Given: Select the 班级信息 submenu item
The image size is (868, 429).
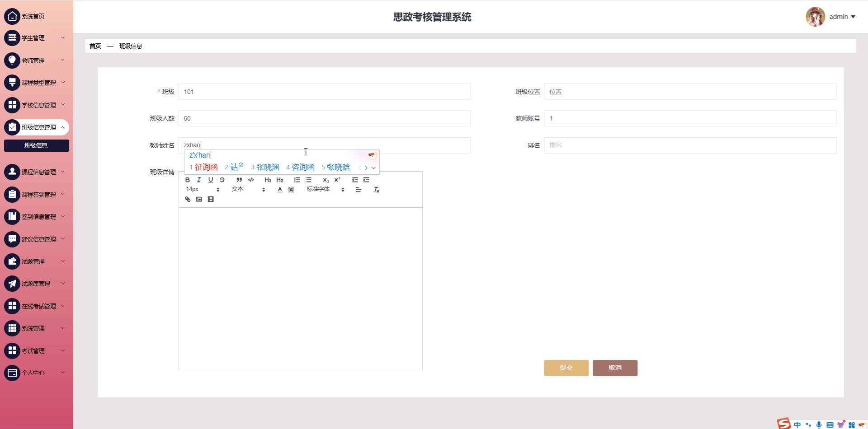Looking at the screenshot, I should coord(36,145).
